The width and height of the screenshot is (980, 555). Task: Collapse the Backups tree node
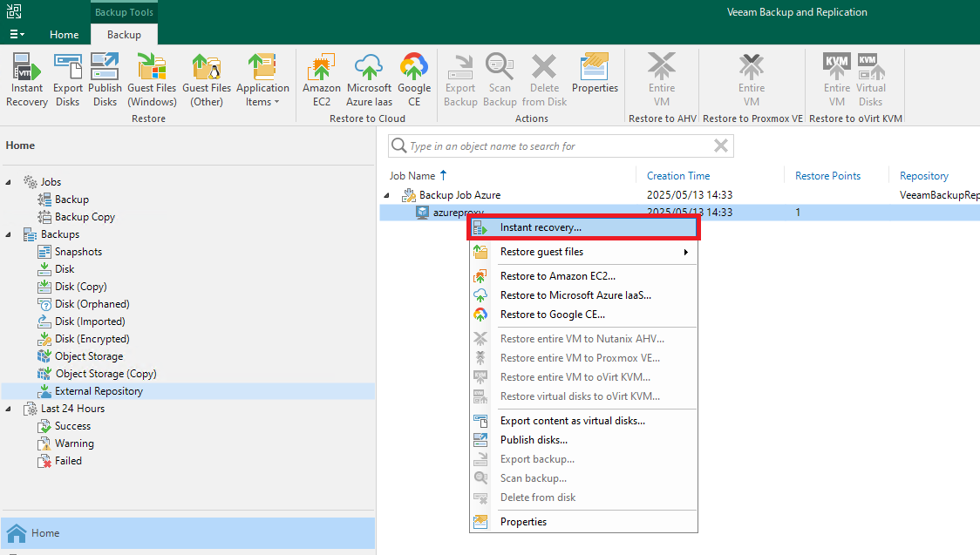8,234
